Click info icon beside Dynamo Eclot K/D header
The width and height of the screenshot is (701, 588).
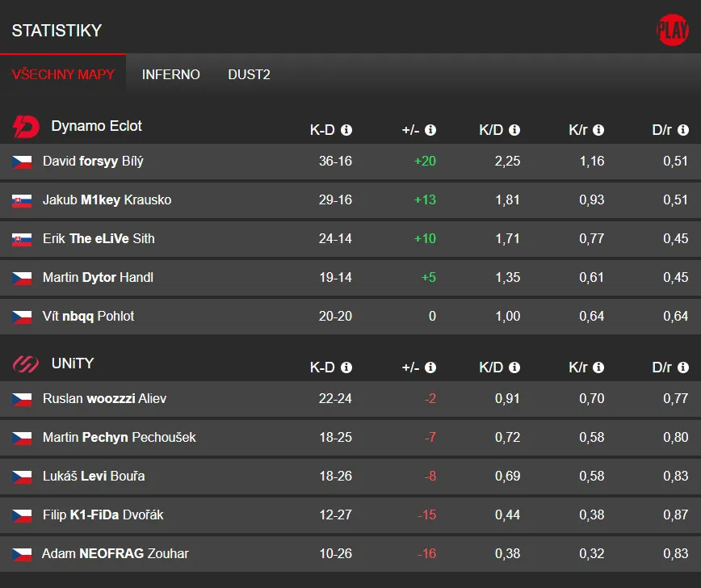point(514,130)
